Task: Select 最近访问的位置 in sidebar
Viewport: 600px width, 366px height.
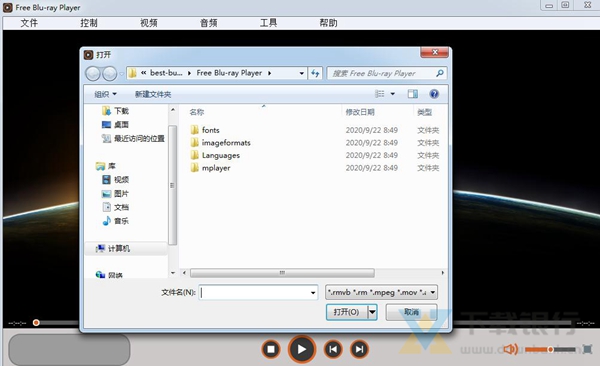Action: (x=134, y=139)
